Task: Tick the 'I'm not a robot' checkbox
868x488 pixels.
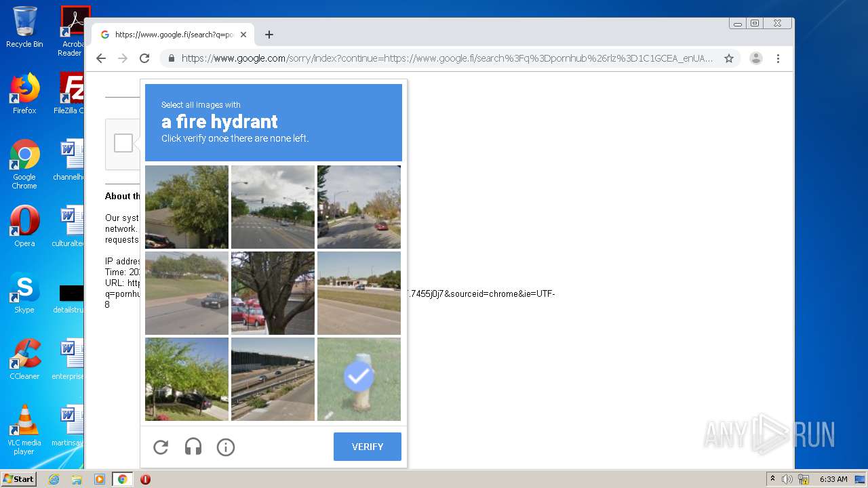Action: 123,143
